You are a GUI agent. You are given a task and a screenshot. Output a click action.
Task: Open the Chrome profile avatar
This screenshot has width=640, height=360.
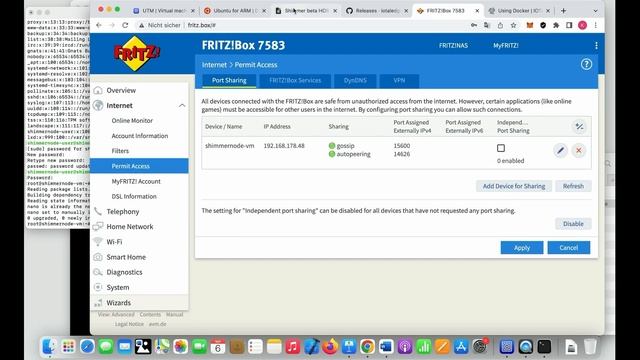(582, 25)
